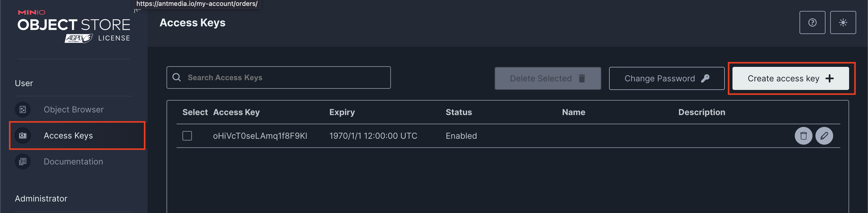Viewport: 868px width, 213px height.
Task: Toggle dark mode with the sun icon
Action: 843,22
